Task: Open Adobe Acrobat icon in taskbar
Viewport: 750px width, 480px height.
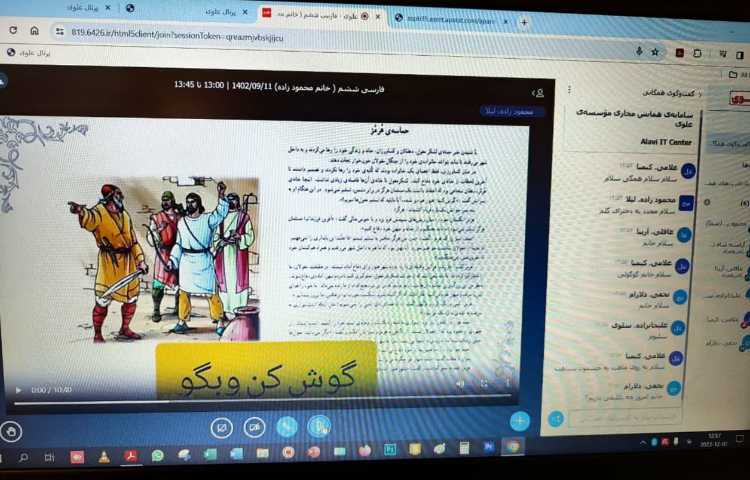Action: point(131,456)
